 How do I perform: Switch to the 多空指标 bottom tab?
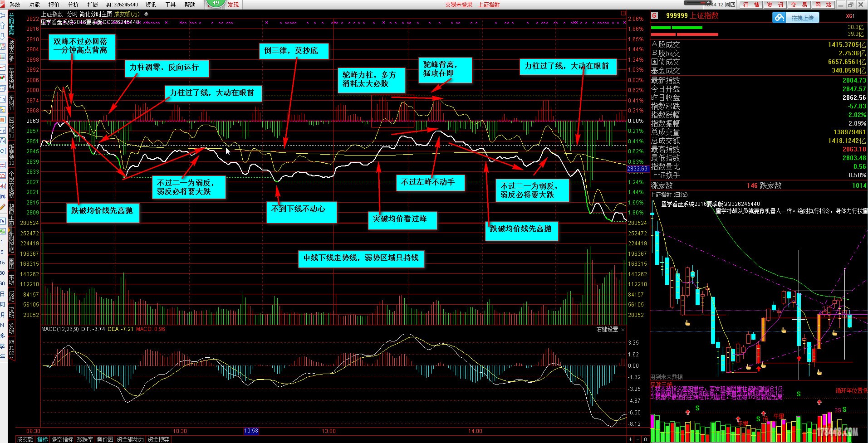[62, 439]
